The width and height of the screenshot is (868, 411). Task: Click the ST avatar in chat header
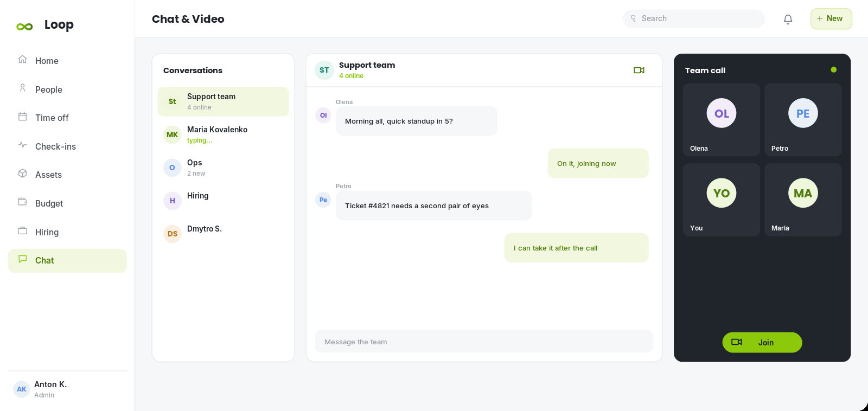324,70
